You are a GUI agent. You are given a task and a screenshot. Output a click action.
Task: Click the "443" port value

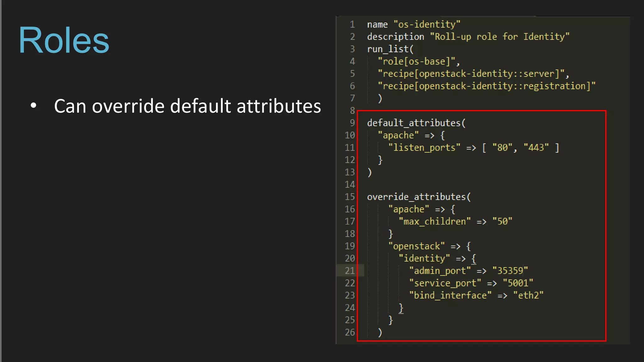(536, 147)
